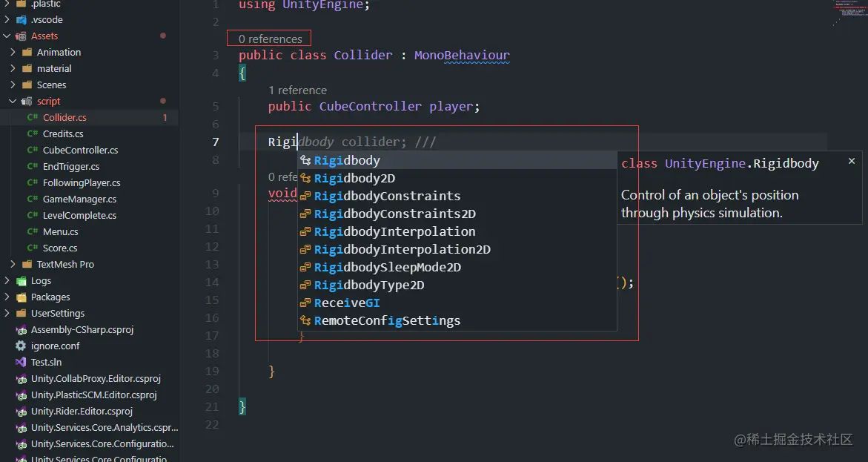This screenshot has width=868, height=462.
Task: Select RigidbodyConstraints2D suggestion
Action: tap(457, 214)
